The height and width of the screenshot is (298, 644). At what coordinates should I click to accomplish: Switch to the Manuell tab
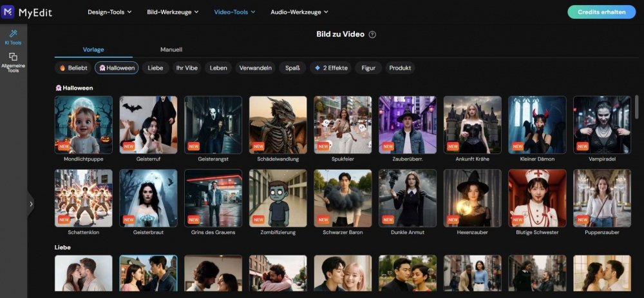[171, 50]
